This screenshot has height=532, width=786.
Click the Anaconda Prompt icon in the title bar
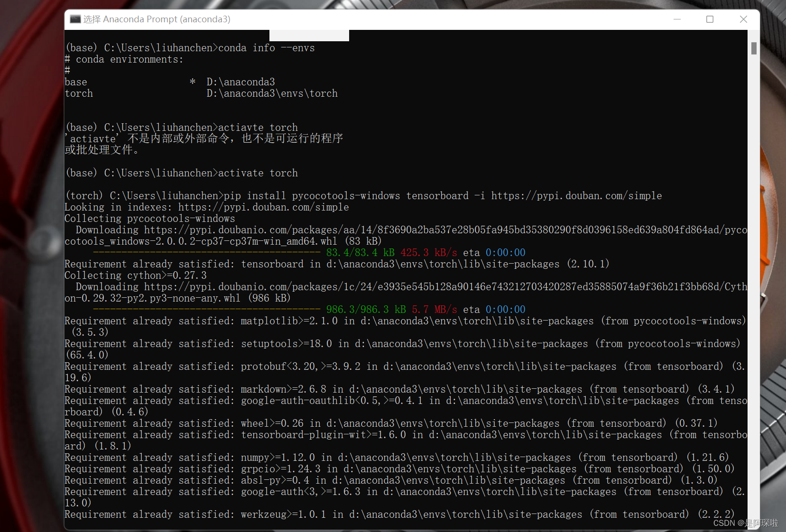[75, 19]
